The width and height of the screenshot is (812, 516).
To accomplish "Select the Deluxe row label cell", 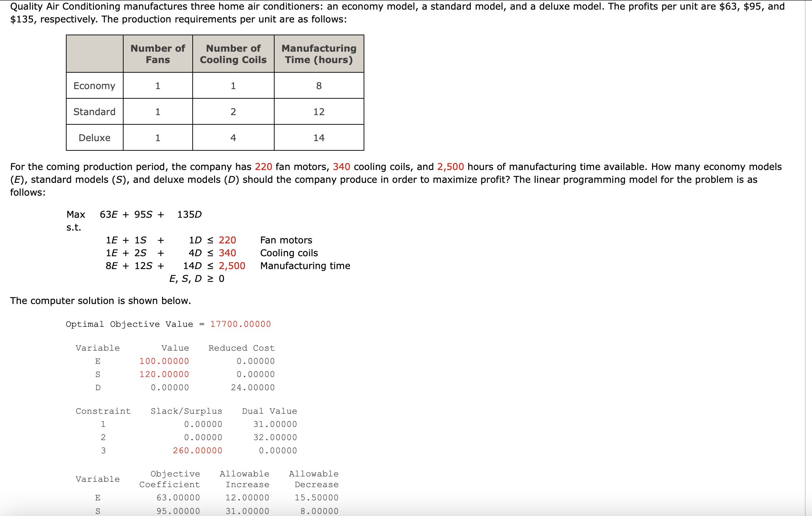I will (94, 138).
